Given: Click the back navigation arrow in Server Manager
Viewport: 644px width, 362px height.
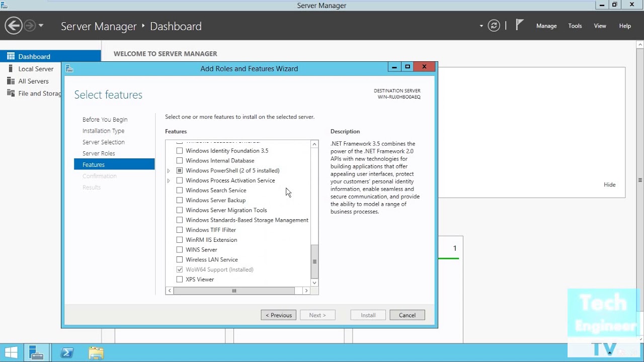Looking at the screenshot, I should (x=14, y=26).
